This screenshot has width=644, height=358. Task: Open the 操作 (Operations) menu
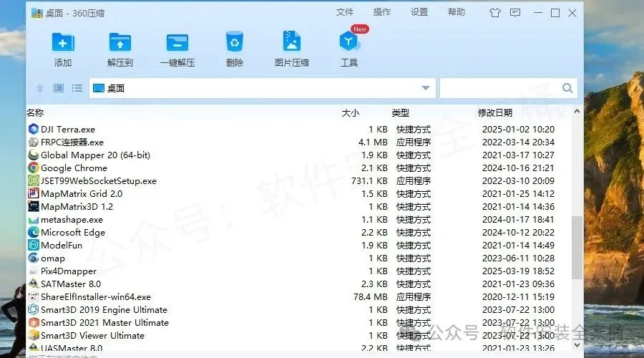[381, 12]
